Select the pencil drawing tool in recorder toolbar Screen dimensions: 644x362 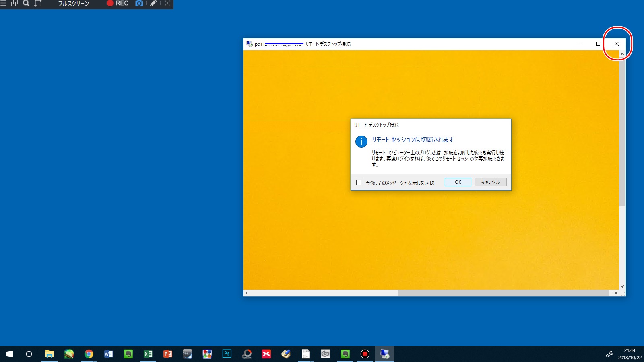(153, 4)
